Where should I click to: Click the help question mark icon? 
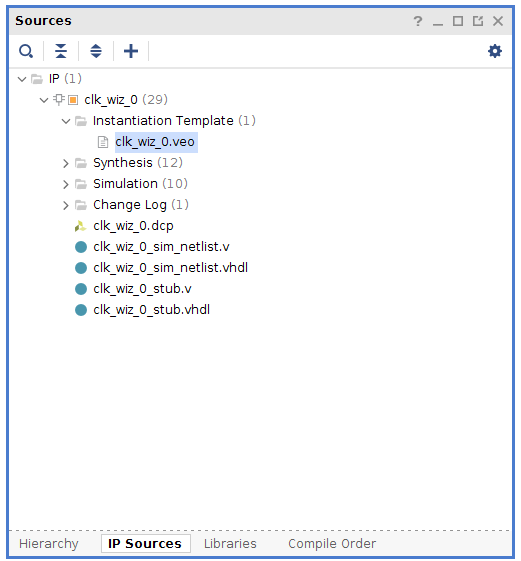click(x=418, y=21)
